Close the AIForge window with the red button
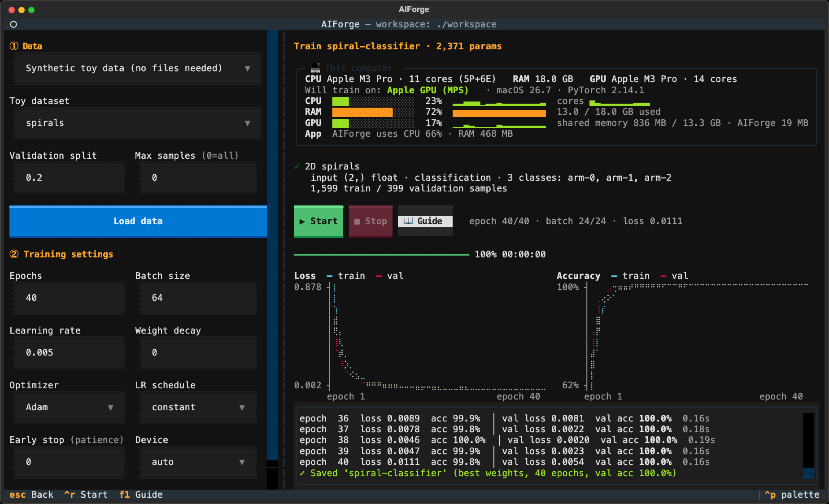Screen dimensions: 829x504 coord(12,10)
